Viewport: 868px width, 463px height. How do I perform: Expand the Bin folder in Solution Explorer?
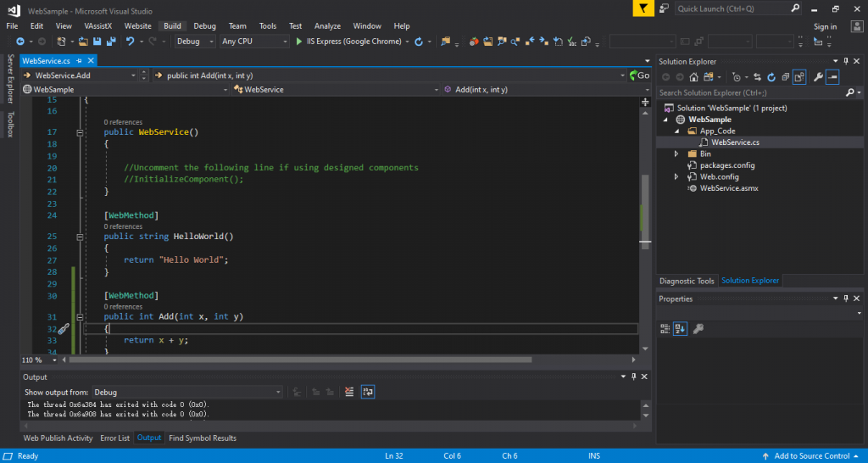[676, 153]
